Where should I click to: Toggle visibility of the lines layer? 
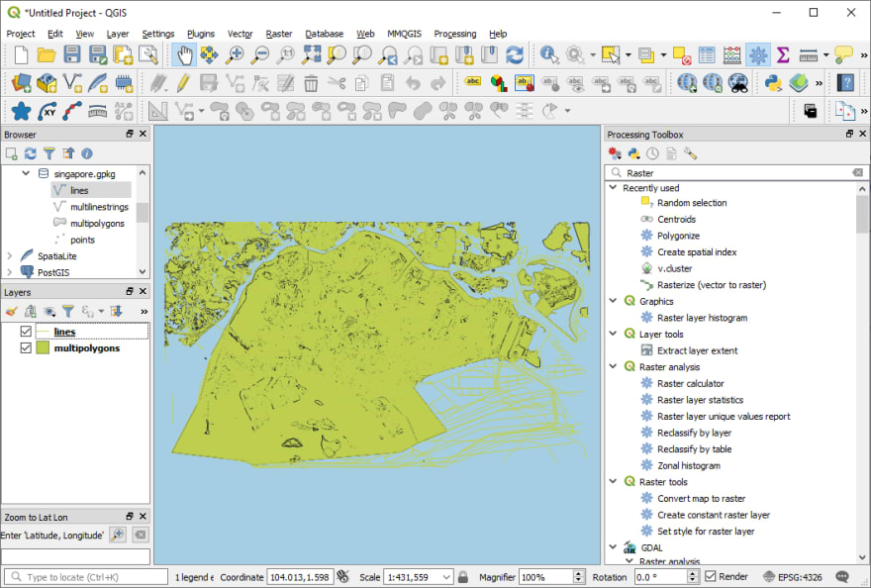pos(26,332)
